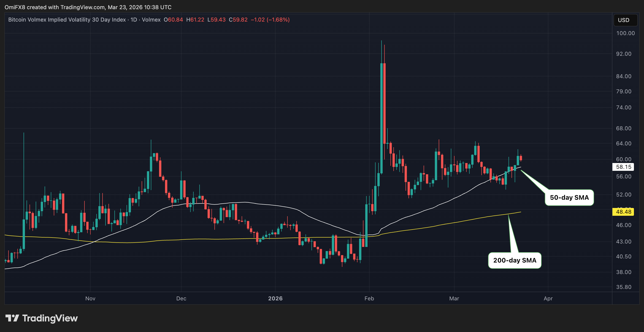Open the TradingView logo link
This screenshot has width=644, height=332.
coord(41,318)
